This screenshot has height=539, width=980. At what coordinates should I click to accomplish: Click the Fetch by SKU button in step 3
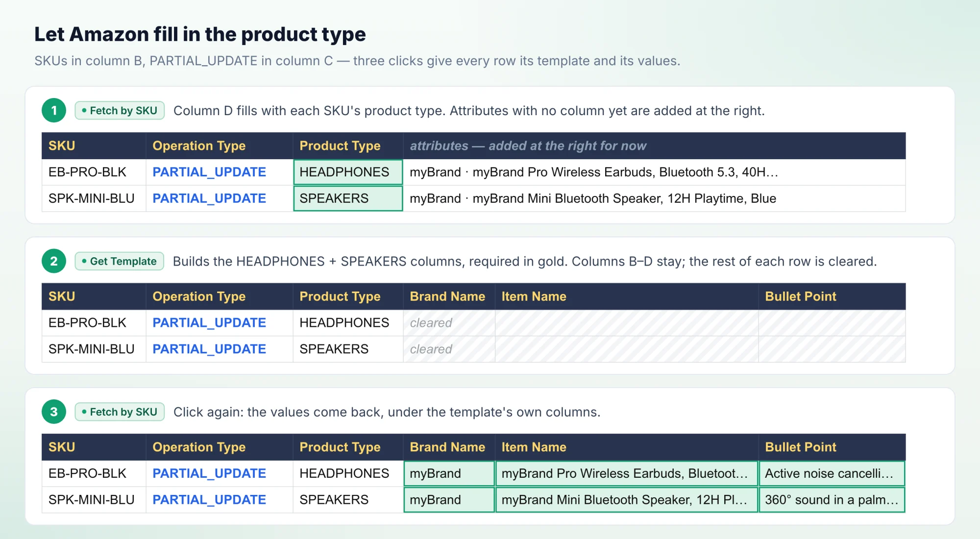(x=120, y=412)
